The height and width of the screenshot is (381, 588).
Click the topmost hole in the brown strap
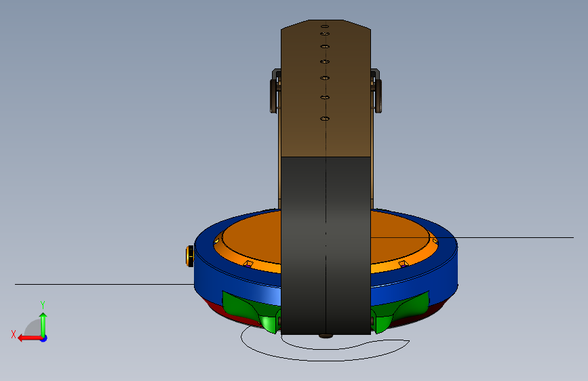coord(325,26)
